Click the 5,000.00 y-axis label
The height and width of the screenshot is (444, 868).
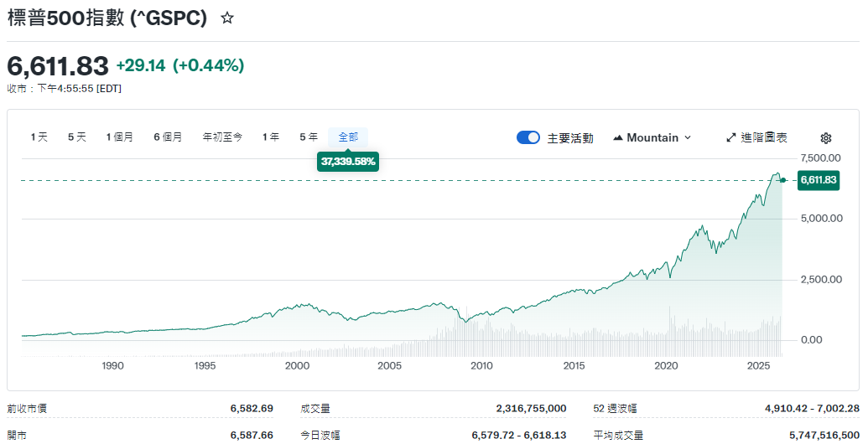tap(822, 219)
